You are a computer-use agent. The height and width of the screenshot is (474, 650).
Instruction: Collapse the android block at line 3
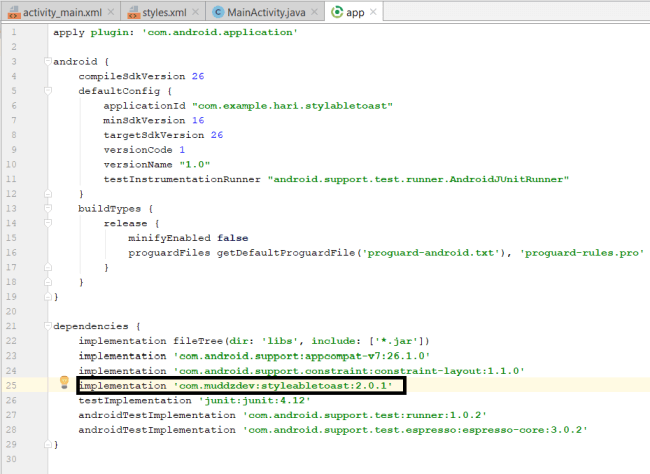48,61
